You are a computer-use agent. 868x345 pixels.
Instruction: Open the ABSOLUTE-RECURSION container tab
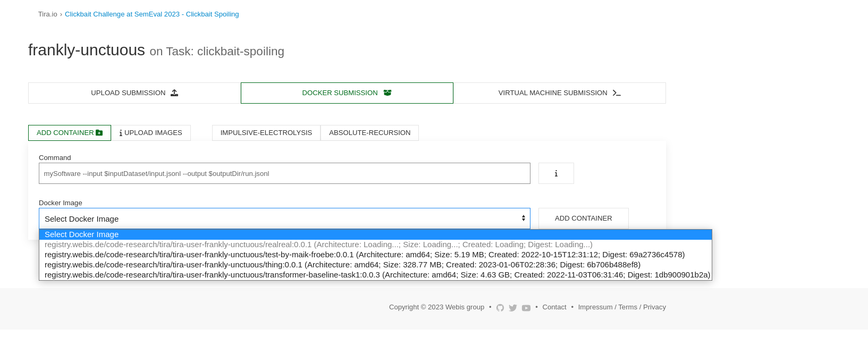[369, 133]
